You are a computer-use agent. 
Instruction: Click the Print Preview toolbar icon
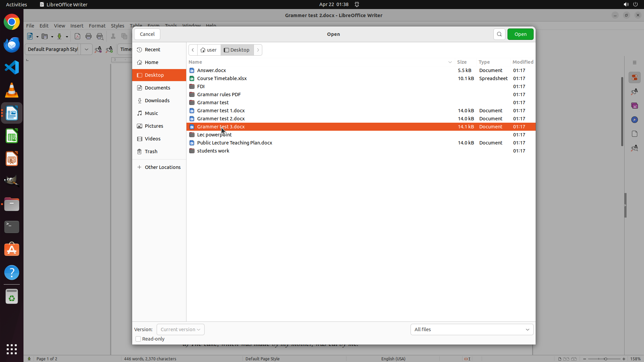(x=100, y=36)
